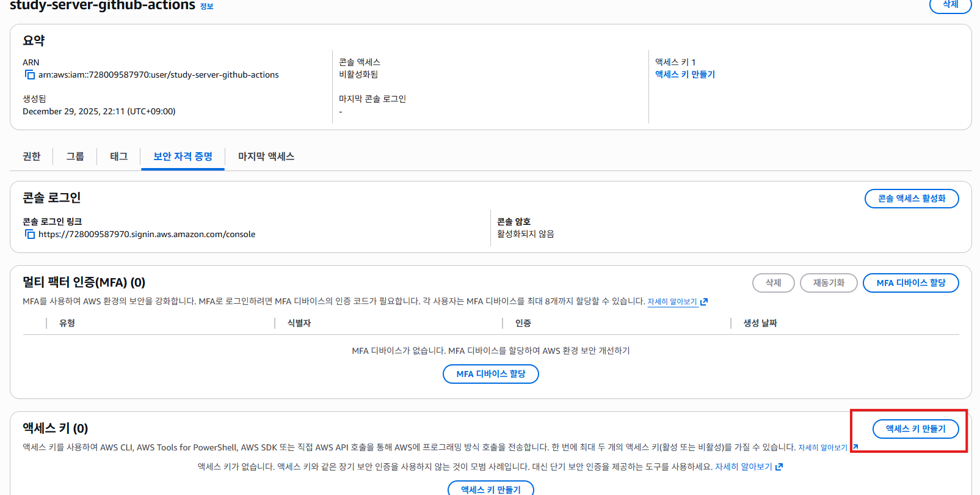Image resolution: width=980 pixels, height=495 pixels.
Task: Copy the console sign-in link via copy icon
Action: tap(29, 234)
